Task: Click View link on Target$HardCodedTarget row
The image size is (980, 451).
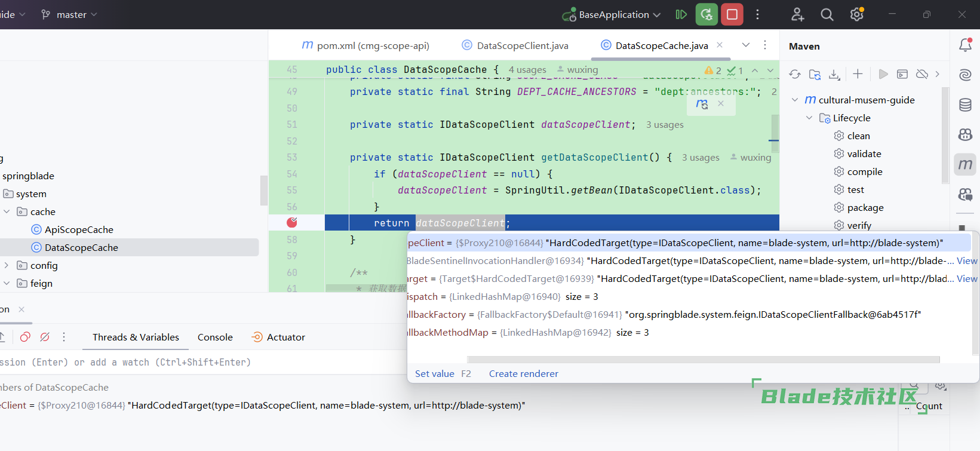Action: point(967,278)
